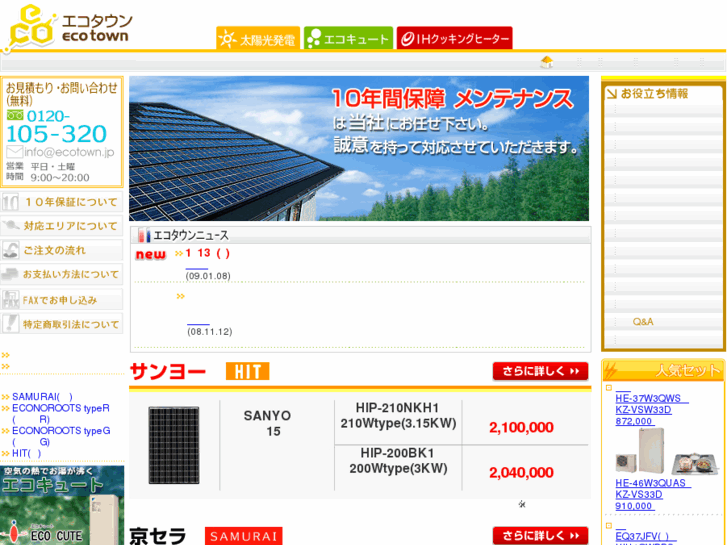Click the 京セラ heading
Image resolution: width=727 pixels, height=545 pixels.
pos(158,536)
